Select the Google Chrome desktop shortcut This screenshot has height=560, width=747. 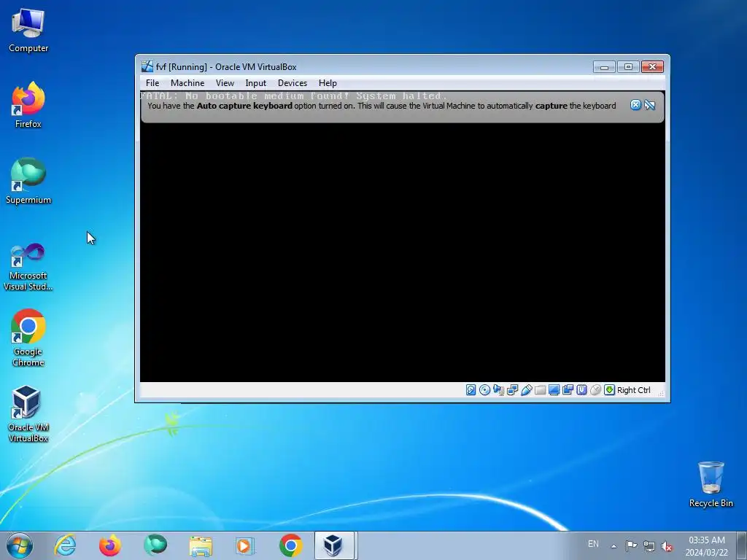click(28, 338)
